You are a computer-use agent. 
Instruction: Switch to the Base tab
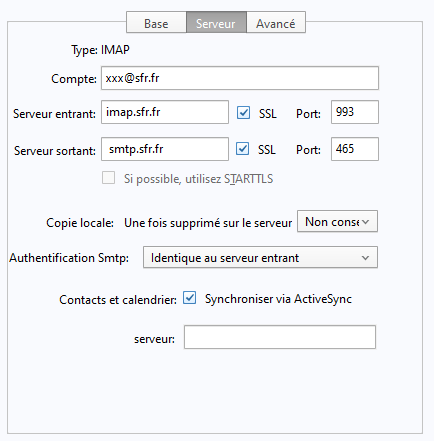[x=156, y=22]
